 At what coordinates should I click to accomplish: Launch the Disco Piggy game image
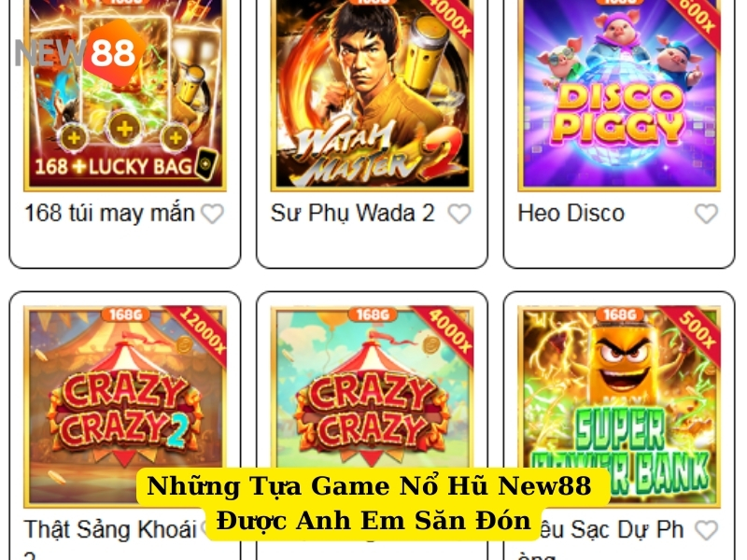coord(619,94)
